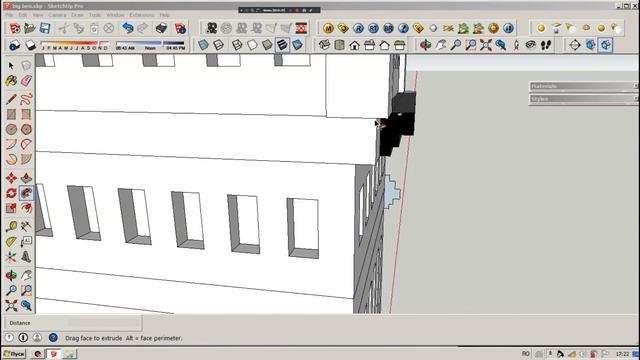Select the Zoom magnifier in left toolbar
The width and height of the screenshot is (640, 360).
11,290
